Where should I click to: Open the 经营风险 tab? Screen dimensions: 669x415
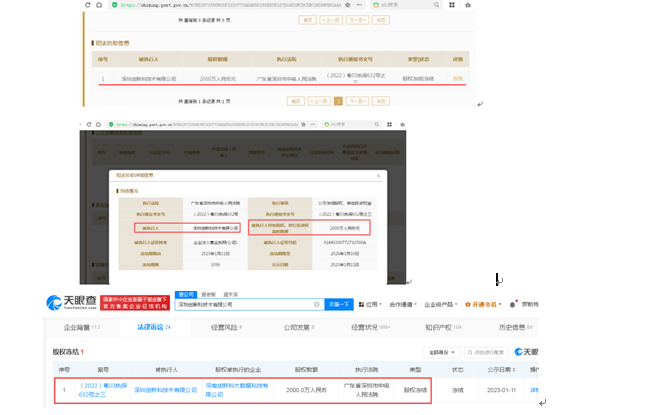226,327
